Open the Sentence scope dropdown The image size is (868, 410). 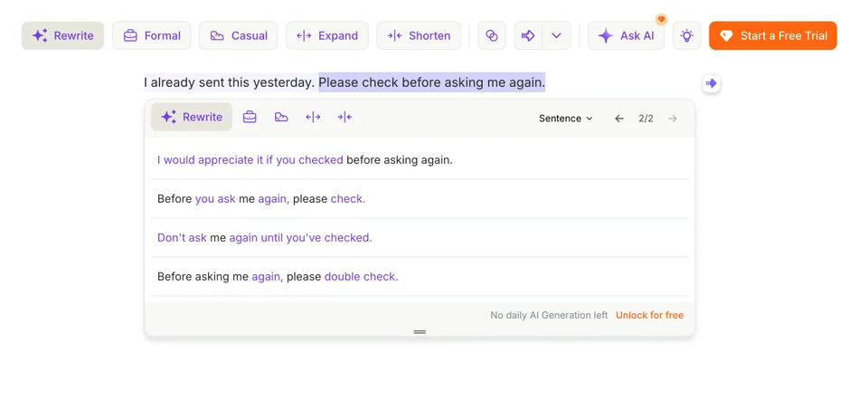tap(566, 118)
